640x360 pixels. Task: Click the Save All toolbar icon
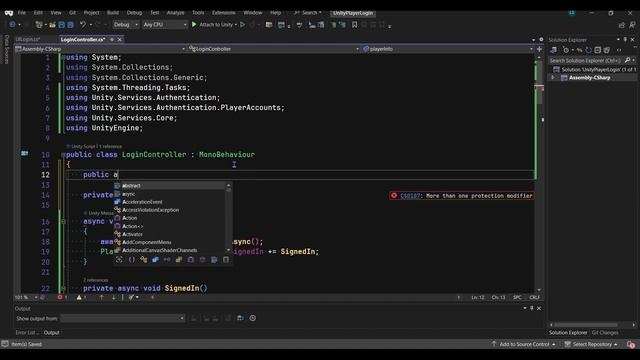(x=70, y=25)
